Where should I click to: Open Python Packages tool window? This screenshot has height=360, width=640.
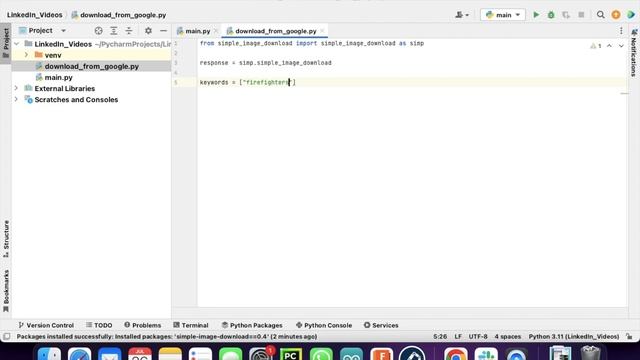click(x=252, y=325)
